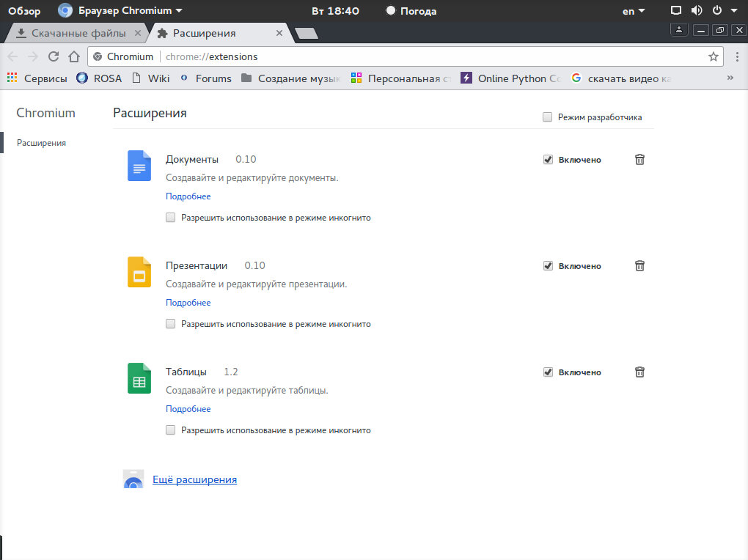Allow incognito mode for Таблицы
The width and height of the screenshot is (748, 560).
tap(170, 430)
